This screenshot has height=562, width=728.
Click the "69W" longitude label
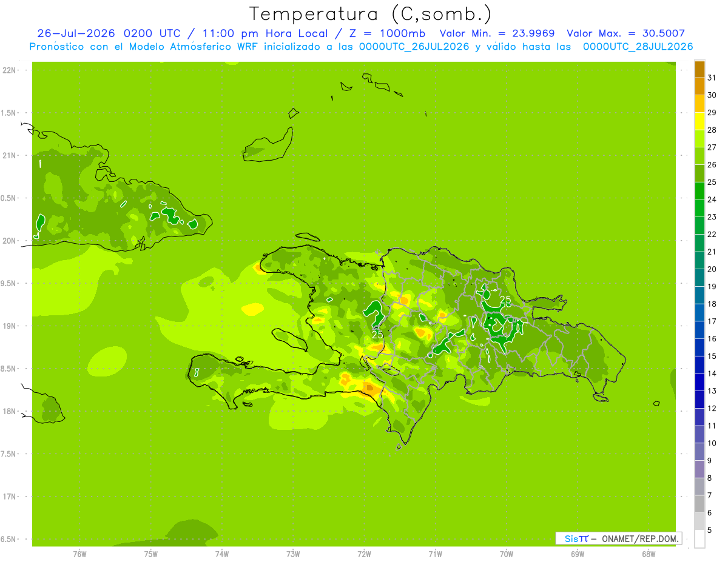click(x=578, y=554)
